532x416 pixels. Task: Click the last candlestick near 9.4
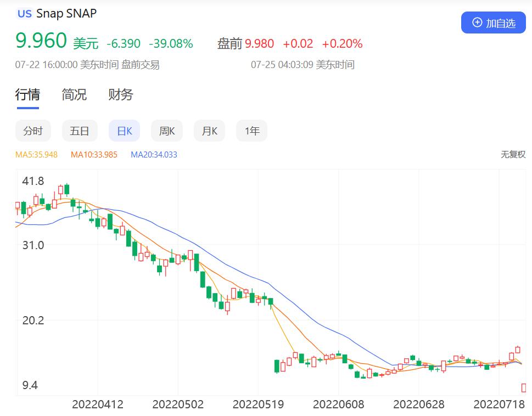[x=524, y=387]
